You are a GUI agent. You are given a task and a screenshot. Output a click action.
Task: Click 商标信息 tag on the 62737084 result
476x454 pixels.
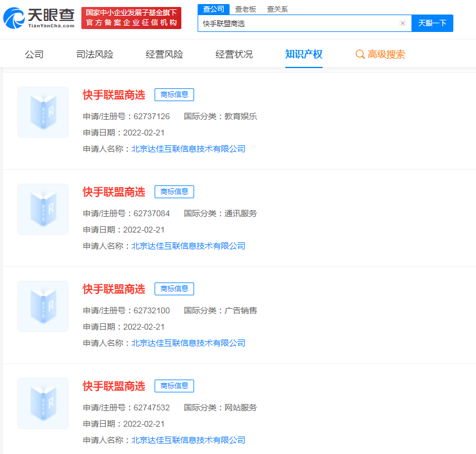pyautogui.click(x=174, y=192)
